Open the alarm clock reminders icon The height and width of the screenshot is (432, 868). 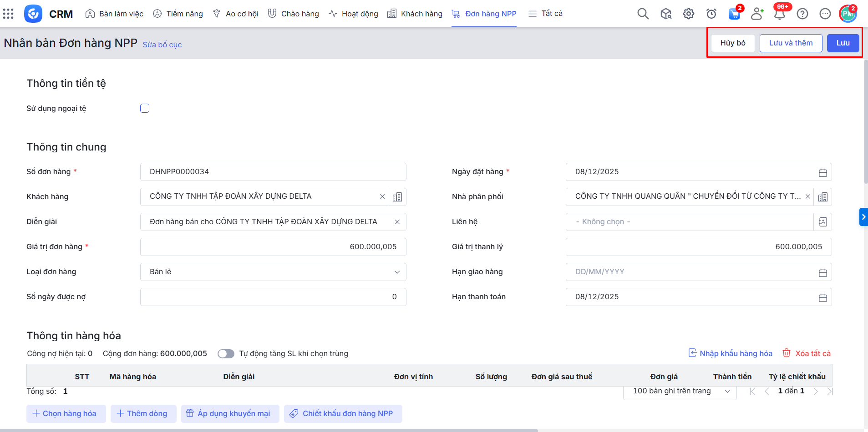click(x=711, y=14)
